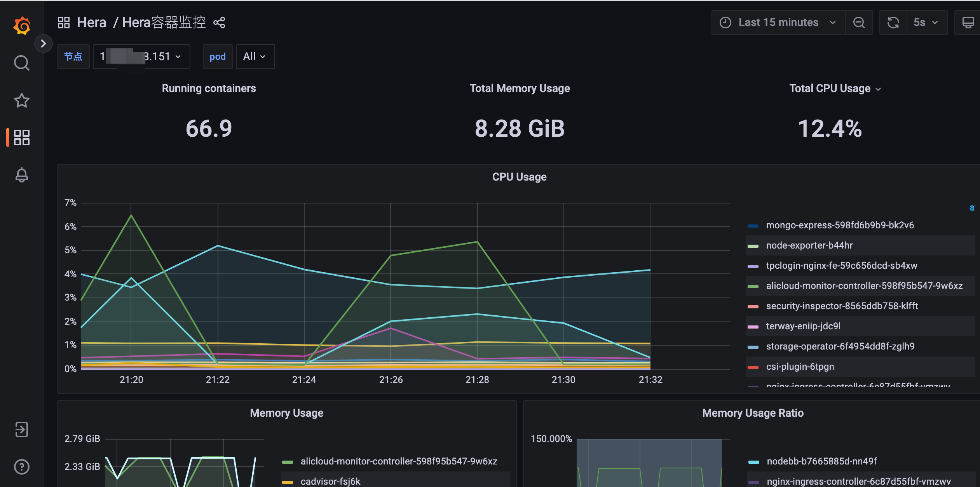980x487 pixels.
Task: Open the pod All dropdown
Action: coord(255,57)
